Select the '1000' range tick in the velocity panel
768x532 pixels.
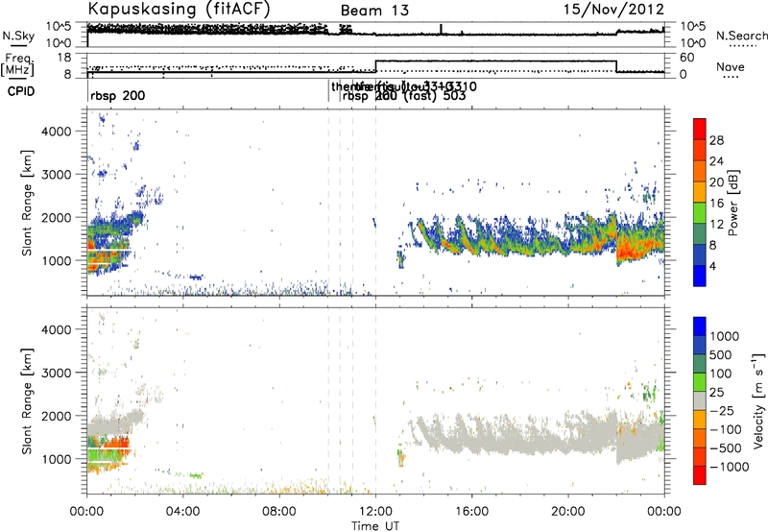click(x=58, y=459)
